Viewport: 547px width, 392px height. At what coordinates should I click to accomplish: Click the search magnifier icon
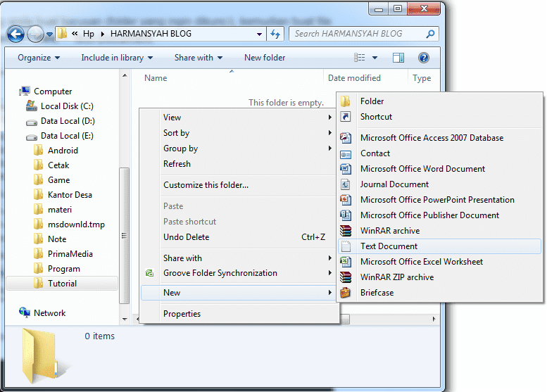coord(430,34)
